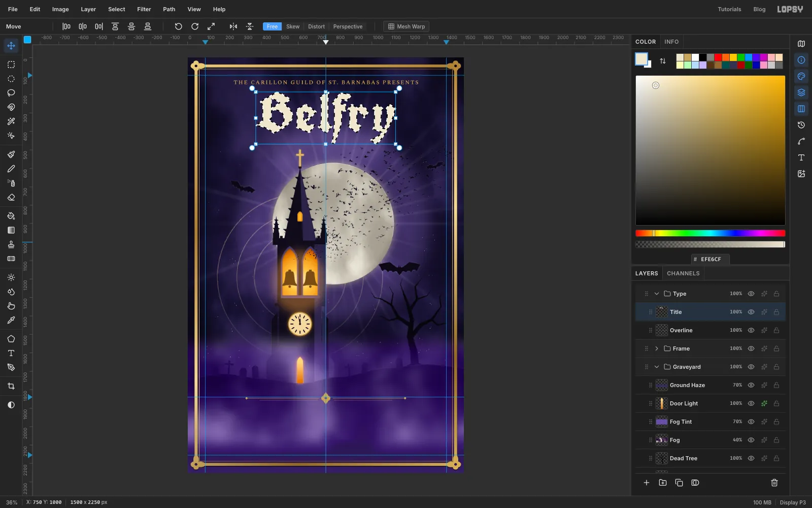Select the Fog layer thumbnail
812x508 pixels.
coord(662,440)
